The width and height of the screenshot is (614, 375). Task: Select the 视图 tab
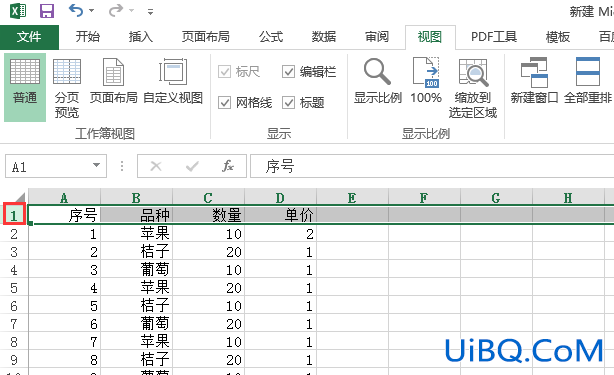[x=430, y=37]
